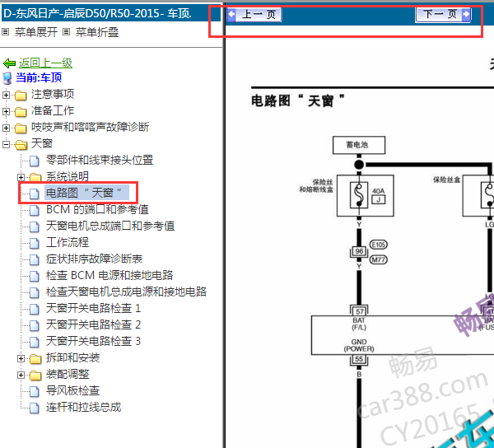
Task: Open the 连杆和拉线总成 page
Action: pos(83,407)
